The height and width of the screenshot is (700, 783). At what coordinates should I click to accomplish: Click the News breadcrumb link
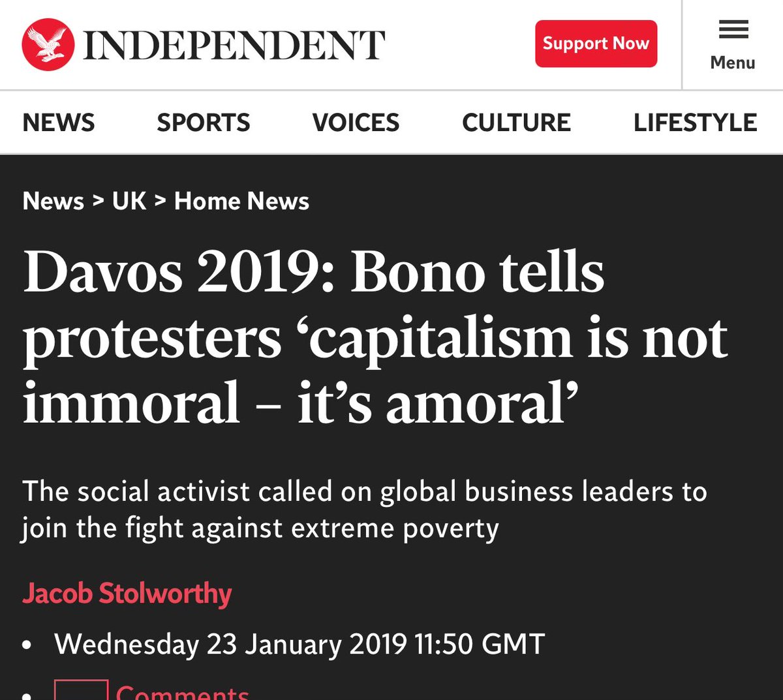pos(54,201)
